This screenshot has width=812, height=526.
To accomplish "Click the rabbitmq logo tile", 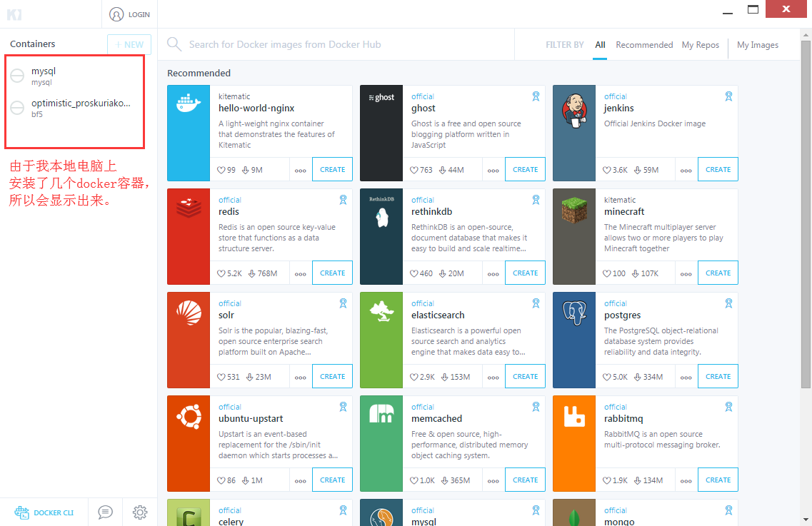I will (574, 444).
